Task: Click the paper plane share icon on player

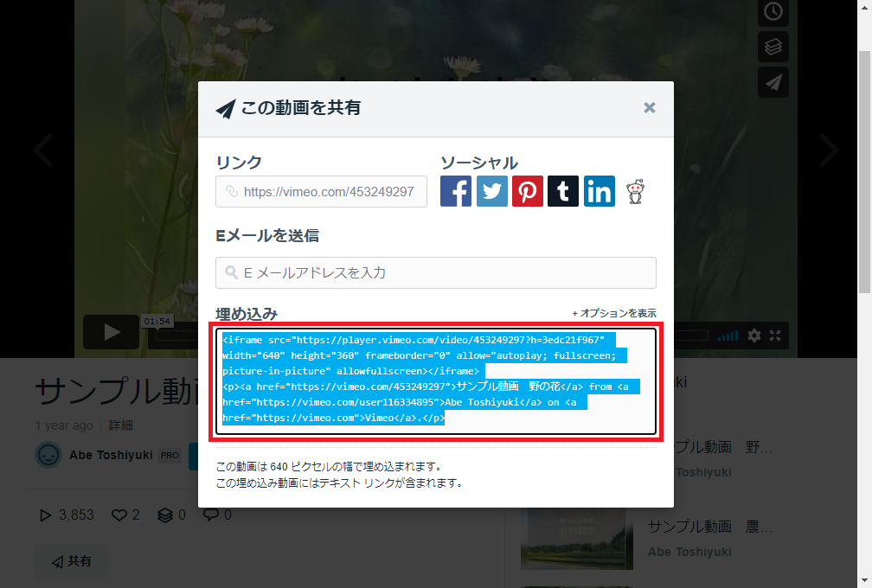Action: (773, 82)
